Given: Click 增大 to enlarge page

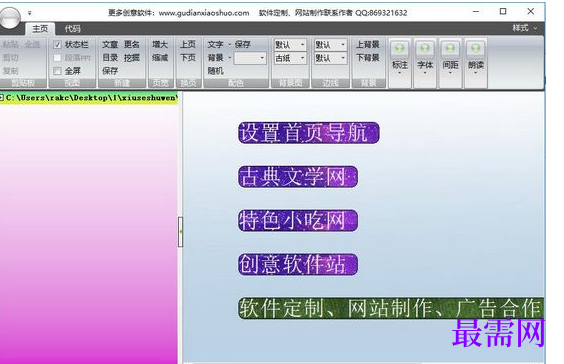Looking at the screenshot, I should click(x=160, y=45).
